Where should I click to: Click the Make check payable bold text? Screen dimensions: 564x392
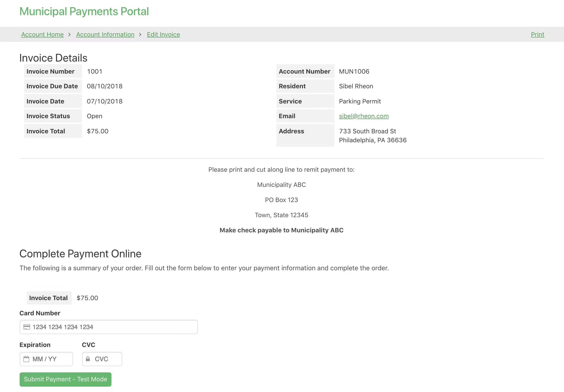point(281,230)
